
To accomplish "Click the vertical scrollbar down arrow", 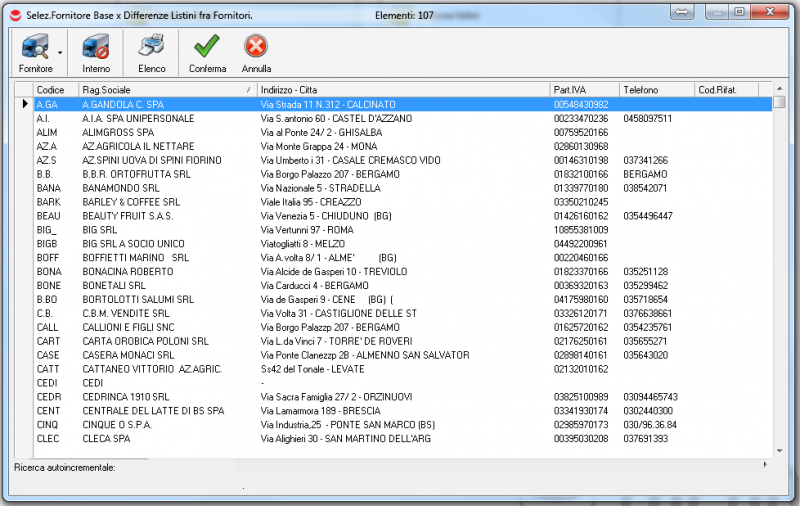I will point(779,451).
